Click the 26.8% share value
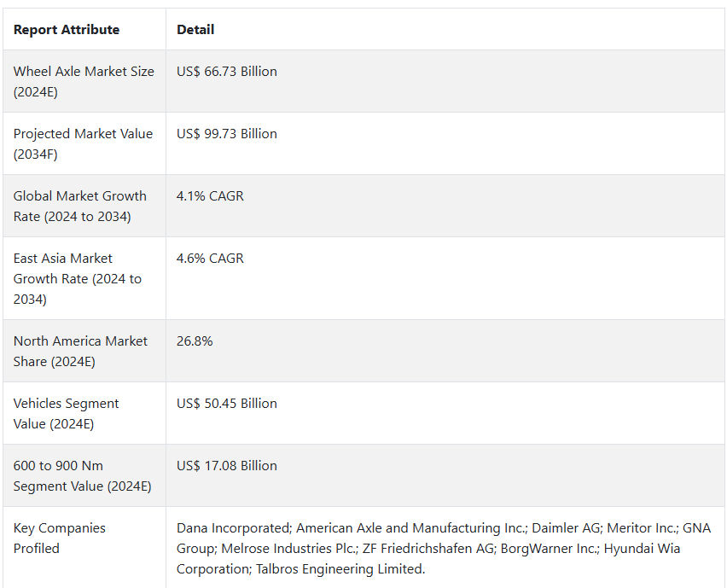727x588 pixels. [195, 341]
